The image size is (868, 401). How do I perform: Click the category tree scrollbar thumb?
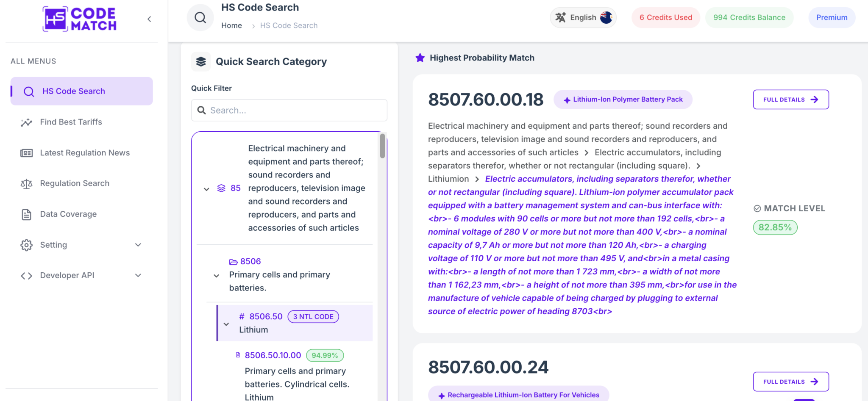(x=382, y=146)
